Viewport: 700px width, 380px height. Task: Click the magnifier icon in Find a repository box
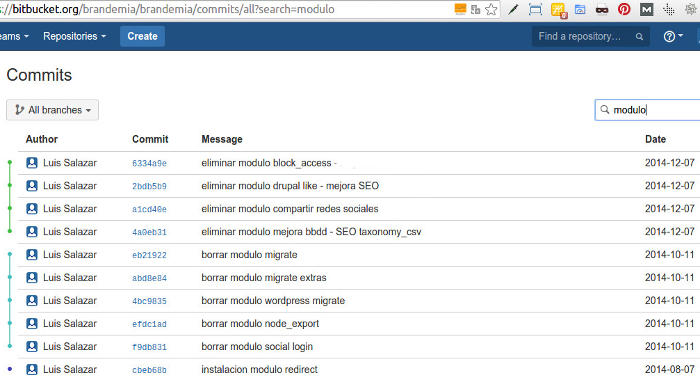pyautogui.click(x=639, y=37)
